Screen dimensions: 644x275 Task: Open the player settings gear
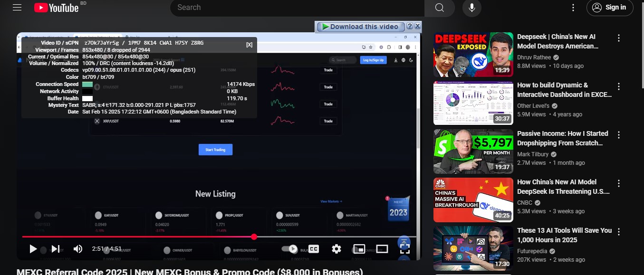coord(336,249)
